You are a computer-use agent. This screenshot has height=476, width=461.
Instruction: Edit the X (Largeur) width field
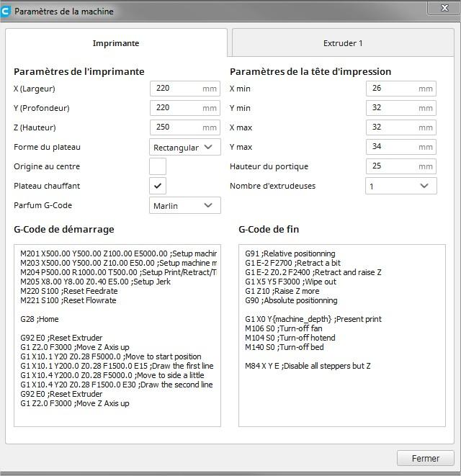185,89
